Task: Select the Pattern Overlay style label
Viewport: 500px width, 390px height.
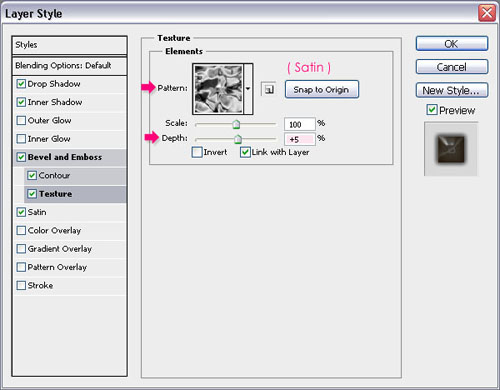Action: click(x=57, y=267)
